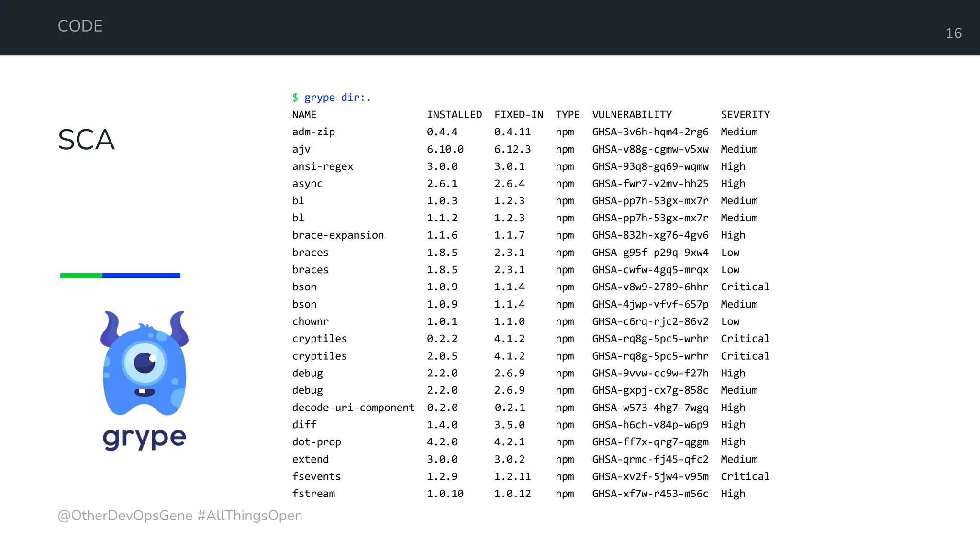Click vulnerability GHSA-4jwp-vfvf-657p

[x=650, y=304]
